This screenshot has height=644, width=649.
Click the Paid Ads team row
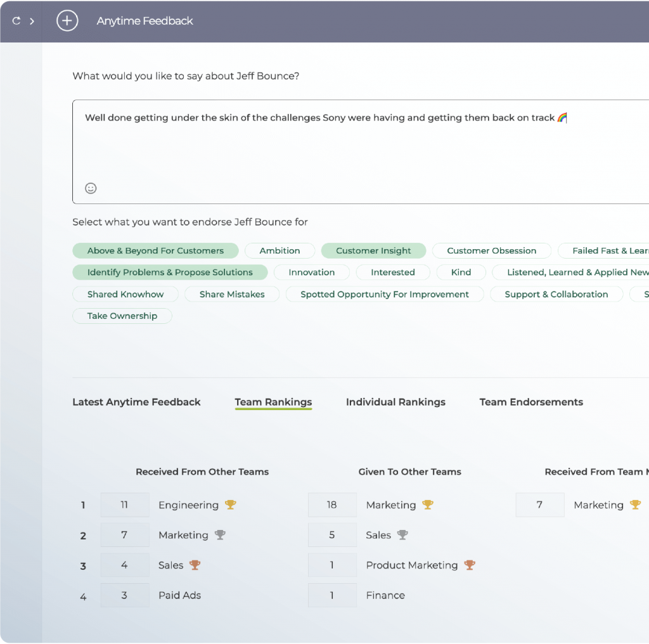click(x=179, y=595)
